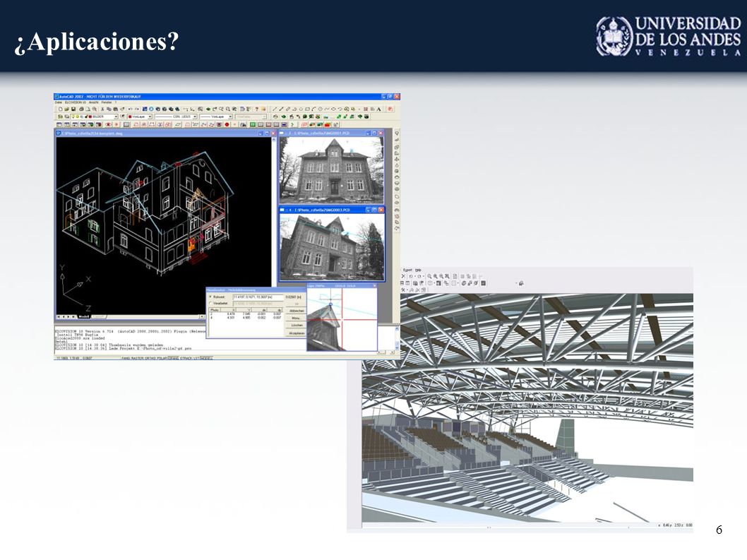Select the Rohwert radio button
The image size is (747, 560).
click(210, 297)
